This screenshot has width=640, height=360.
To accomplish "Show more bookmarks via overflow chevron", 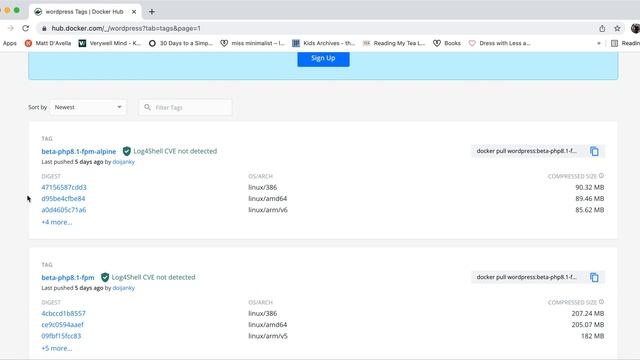I will click(599, 43).
